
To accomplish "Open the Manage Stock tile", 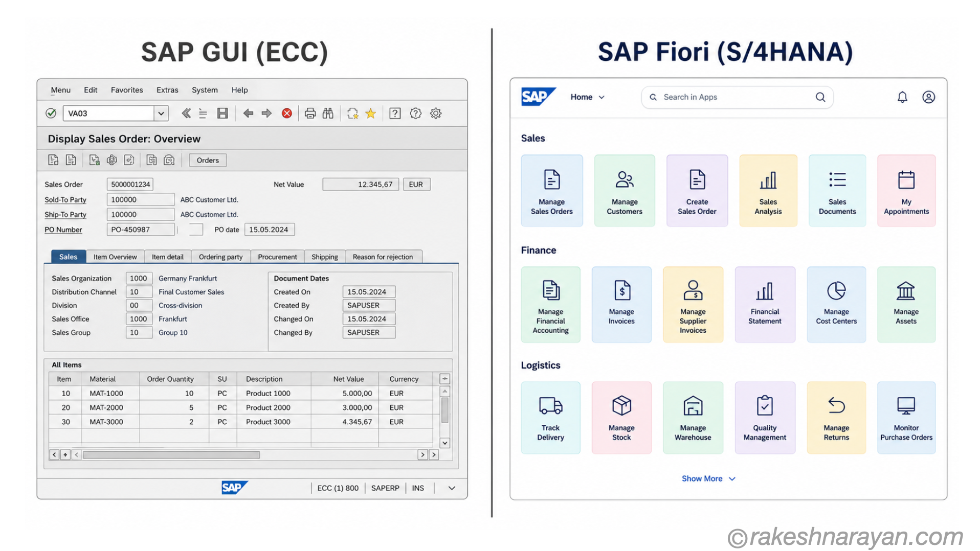I will tap(621, 418).
